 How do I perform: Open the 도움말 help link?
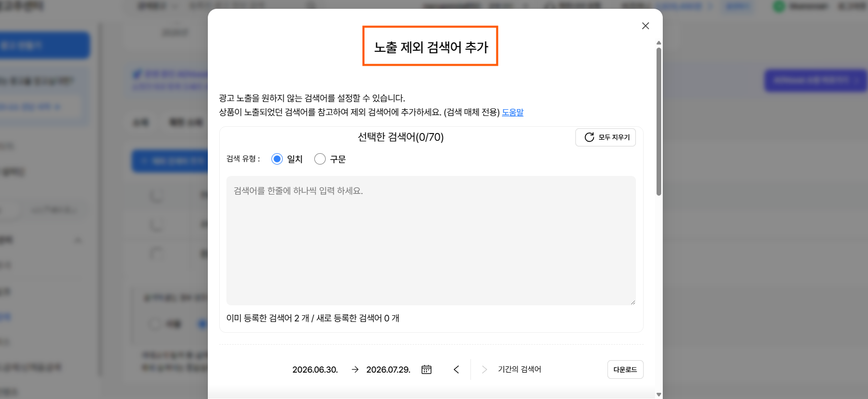coord(513,112)
